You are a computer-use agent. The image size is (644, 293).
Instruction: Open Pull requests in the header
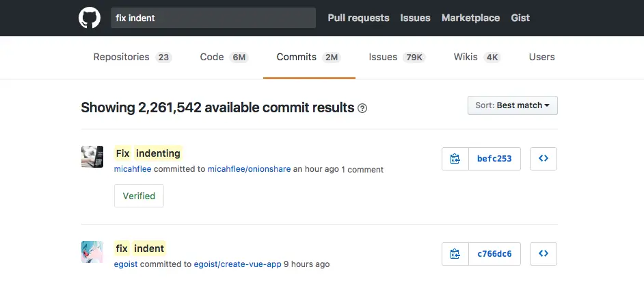point(358,18)
